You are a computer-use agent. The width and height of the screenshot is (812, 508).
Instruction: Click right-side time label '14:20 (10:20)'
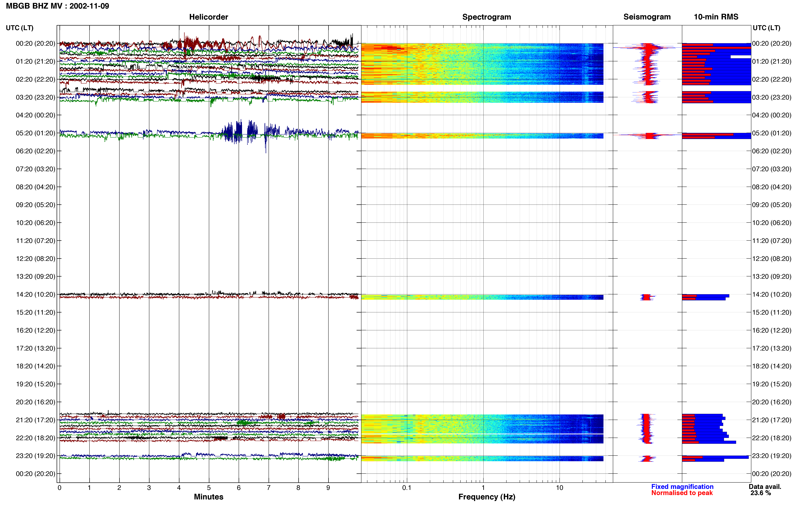coord(772,294)
